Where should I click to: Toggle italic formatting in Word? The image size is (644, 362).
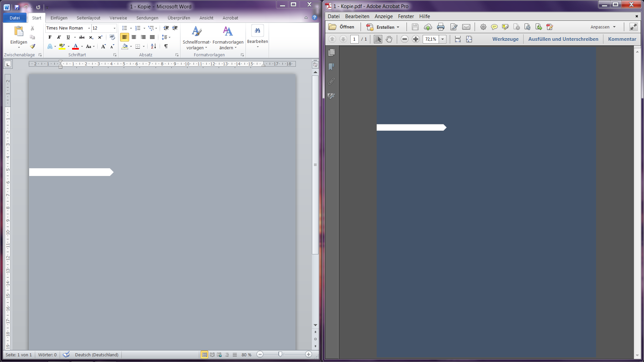tap(59, 37)
